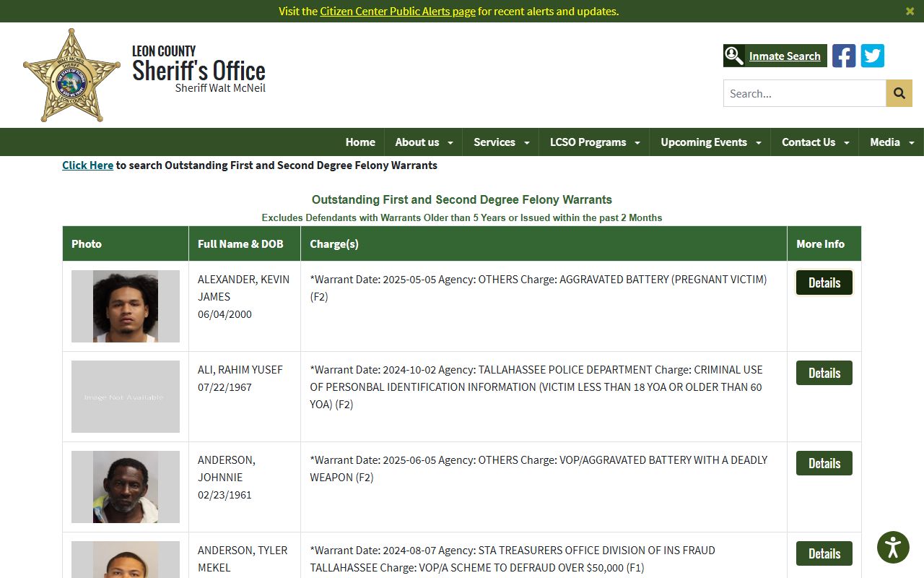Image resolution: width=924 pixels, height=578 pixels.
Task: Click the Photo column header
Action: tap(126, 243)
